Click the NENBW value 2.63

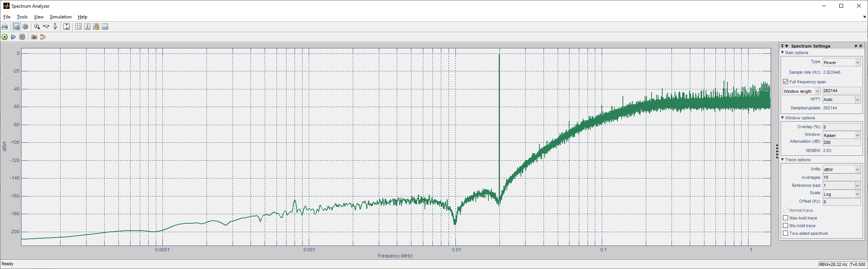[827, 150]
